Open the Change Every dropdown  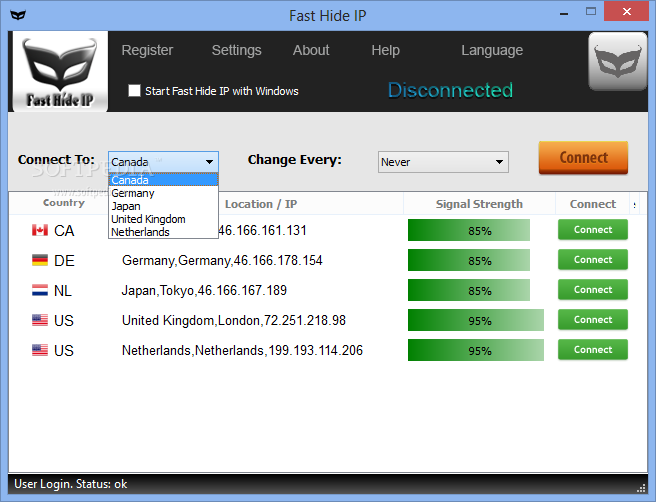click(443, 162)
